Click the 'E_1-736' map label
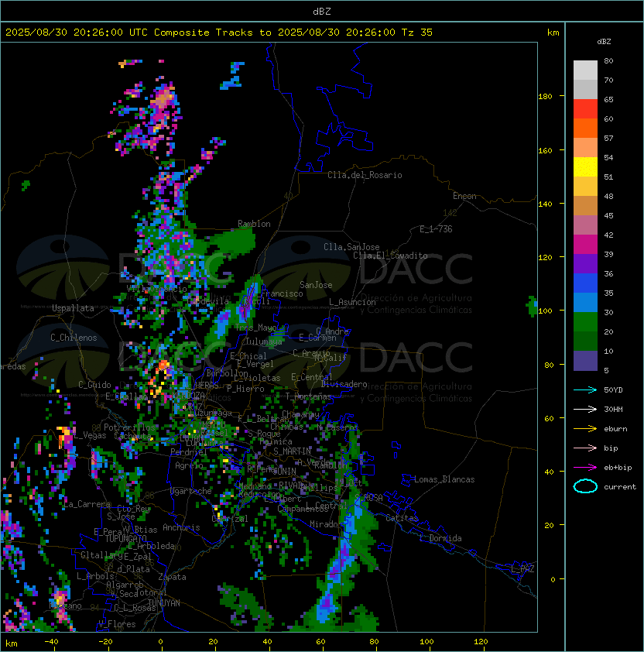644x652 pixels. [436, 229]
